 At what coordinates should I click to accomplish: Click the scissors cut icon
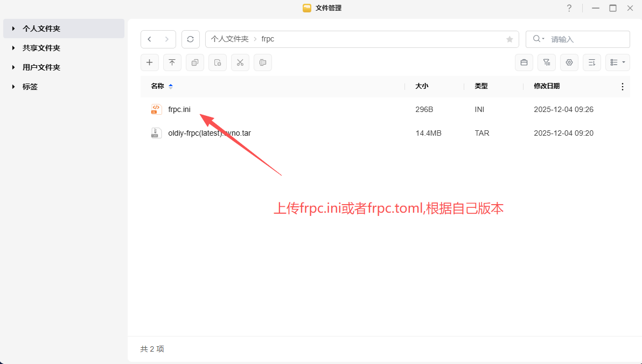point(240,62)
